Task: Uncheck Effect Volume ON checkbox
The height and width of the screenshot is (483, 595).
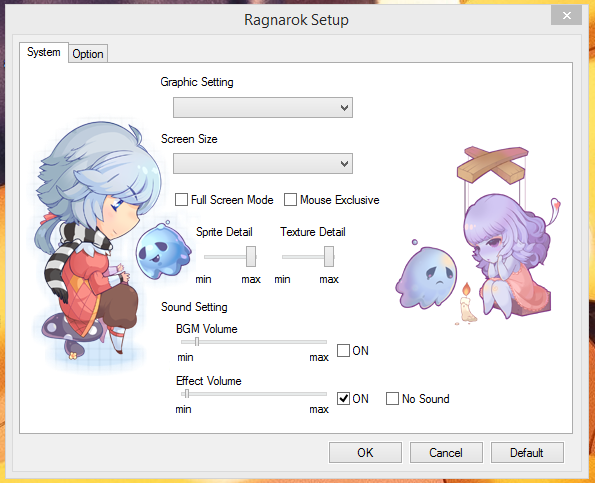Action: [x=343, y=398]
